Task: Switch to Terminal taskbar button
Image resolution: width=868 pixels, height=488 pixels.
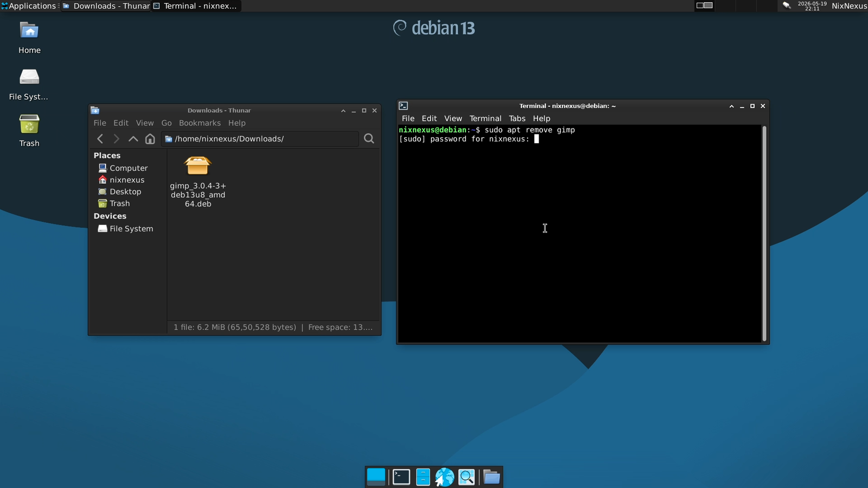Action: coord(195,6)
